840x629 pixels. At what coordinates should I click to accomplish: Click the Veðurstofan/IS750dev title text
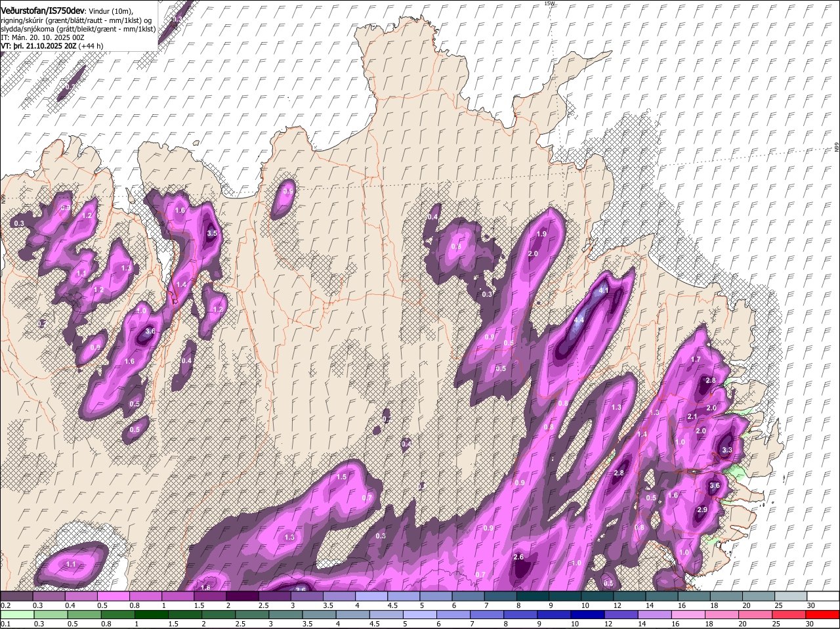click(42, 10)
